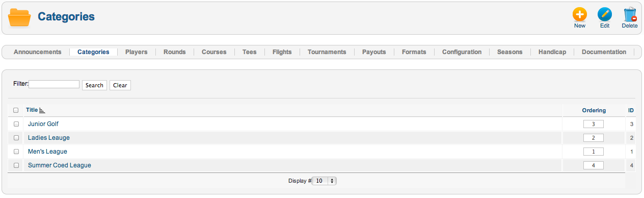Open the Display # dropdown

tap(324, 181)
